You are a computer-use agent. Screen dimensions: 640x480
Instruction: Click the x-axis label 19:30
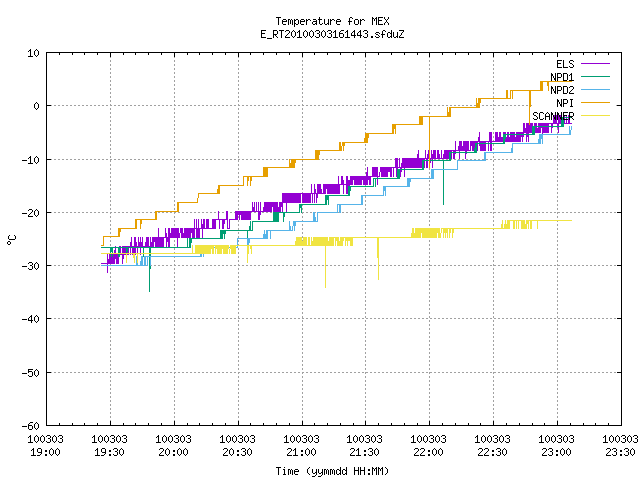point(109,452)
